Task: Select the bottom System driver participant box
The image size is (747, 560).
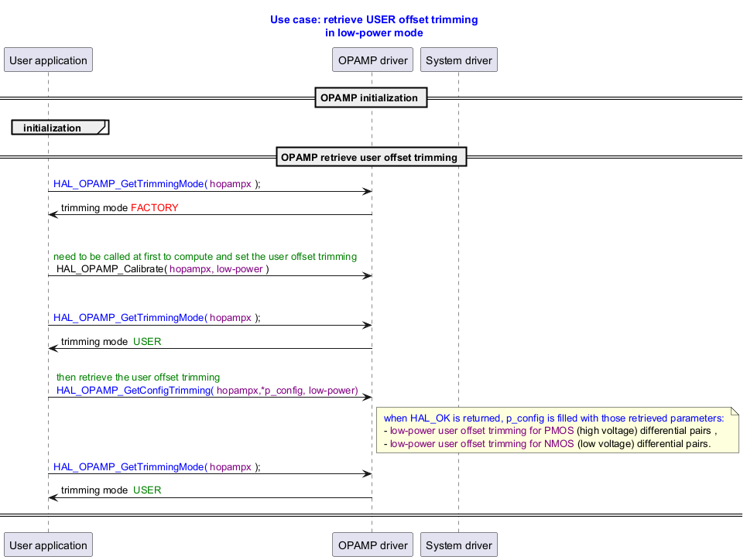Action: click(459, 545)
